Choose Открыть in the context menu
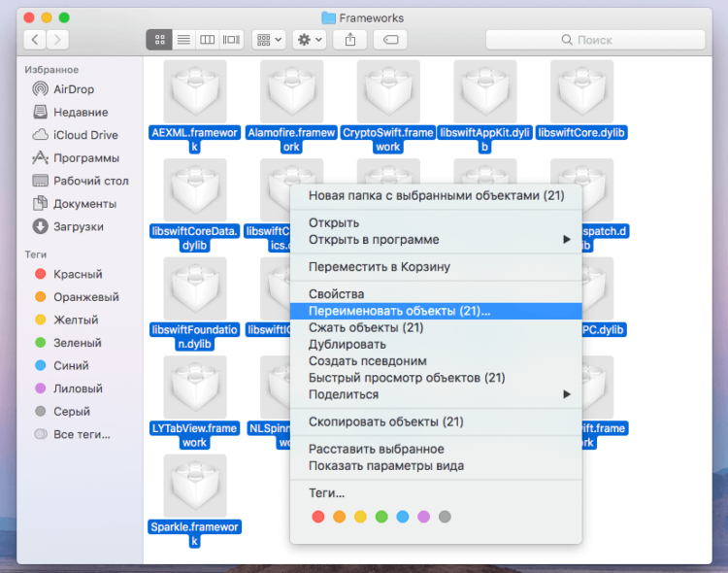The width and height of the screenshot is (728, 573). pyautogui.click(x=436, y=223)
